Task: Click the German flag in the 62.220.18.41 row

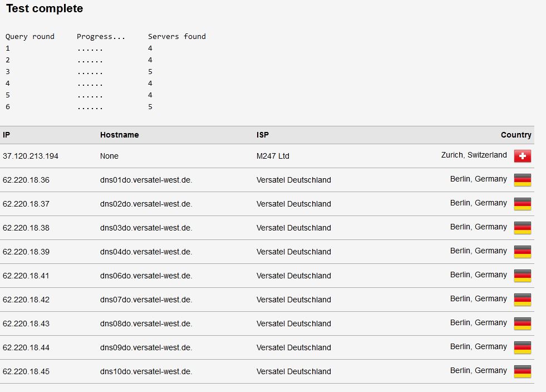Action: [x=522, y=276]
